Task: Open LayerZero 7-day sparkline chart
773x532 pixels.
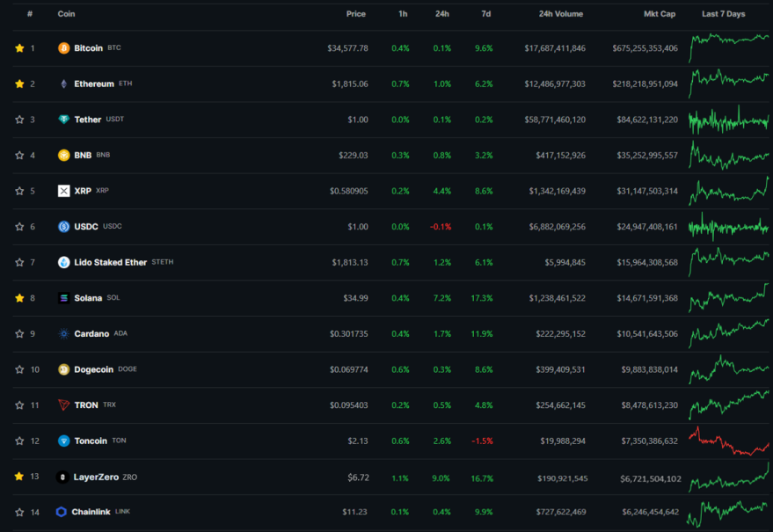Action: tap(729, 477)
